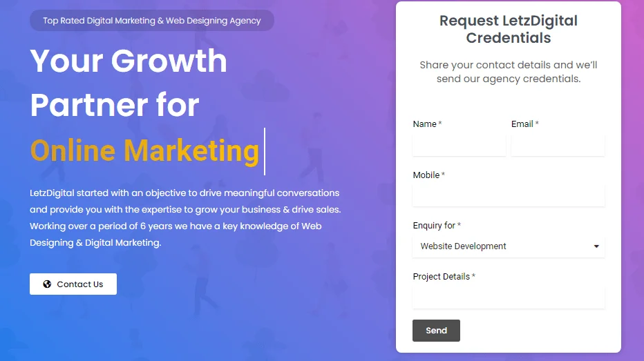
Task: Click the orange Online Marketing text
Action: point(144,150)
